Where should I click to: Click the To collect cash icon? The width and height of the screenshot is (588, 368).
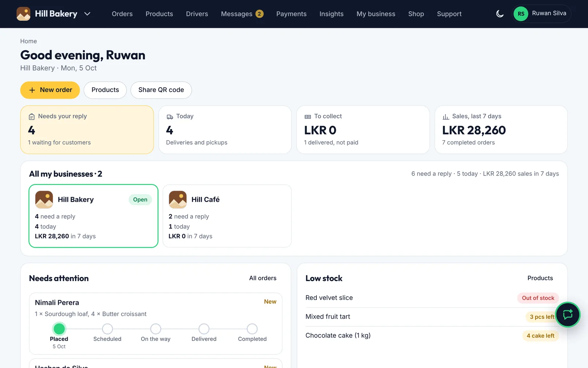tap(308, 117)
